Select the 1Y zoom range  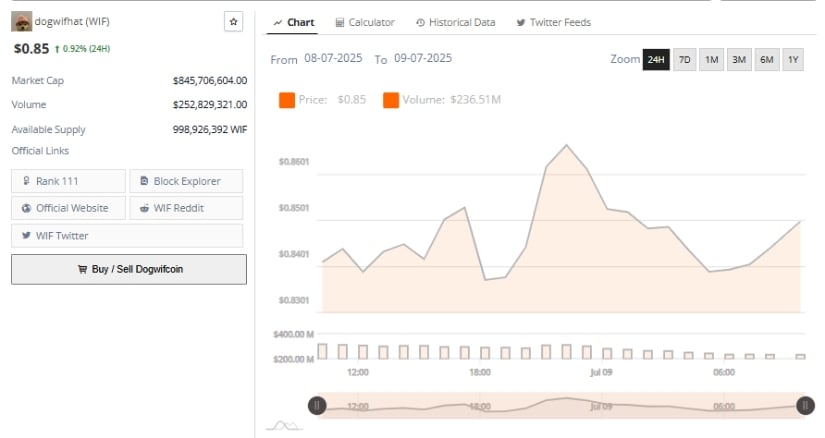pos(793,59)
